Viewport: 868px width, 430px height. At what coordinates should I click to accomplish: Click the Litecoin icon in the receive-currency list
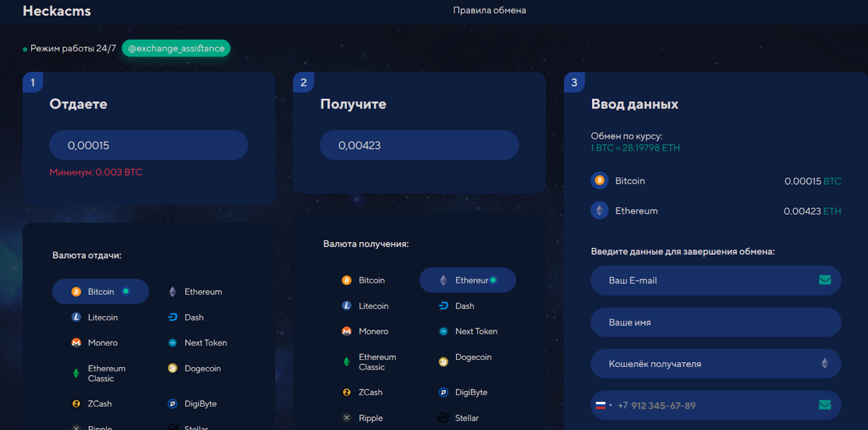[347, 306]
